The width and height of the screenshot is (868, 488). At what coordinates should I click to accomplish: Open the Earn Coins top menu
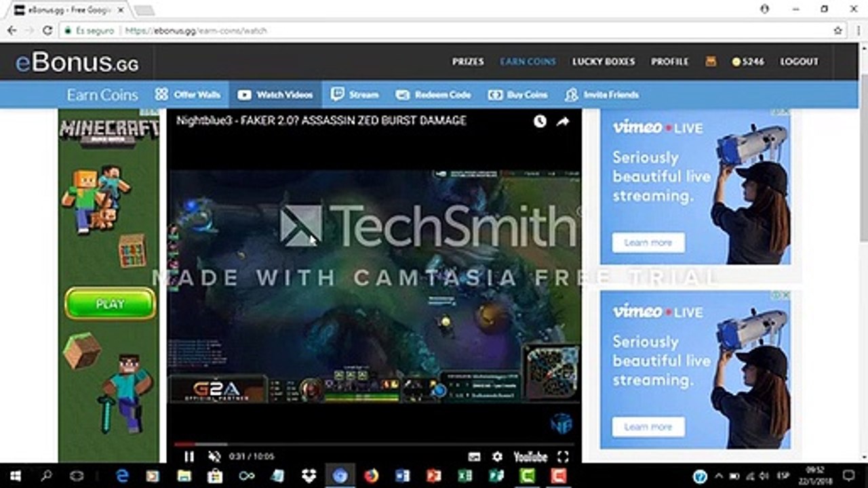click(528, 61)
